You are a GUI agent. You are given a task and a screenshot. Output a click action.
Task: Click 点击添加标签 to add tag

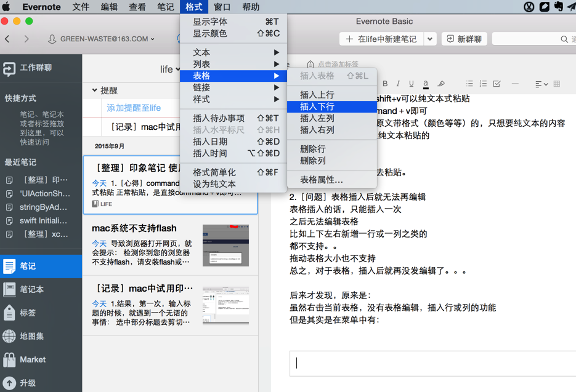(x=338, y=64)
